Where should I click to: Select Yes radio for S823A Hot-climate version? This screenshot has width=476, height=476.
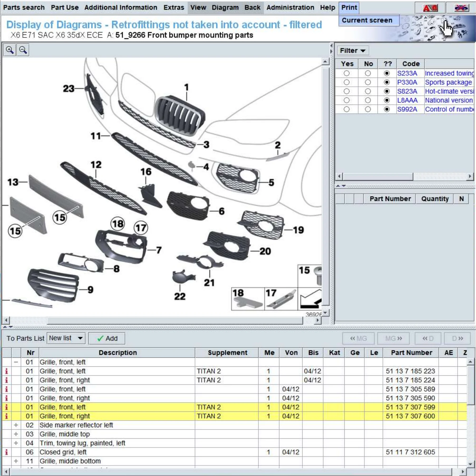pyautogui.click(x=346, y=91)
